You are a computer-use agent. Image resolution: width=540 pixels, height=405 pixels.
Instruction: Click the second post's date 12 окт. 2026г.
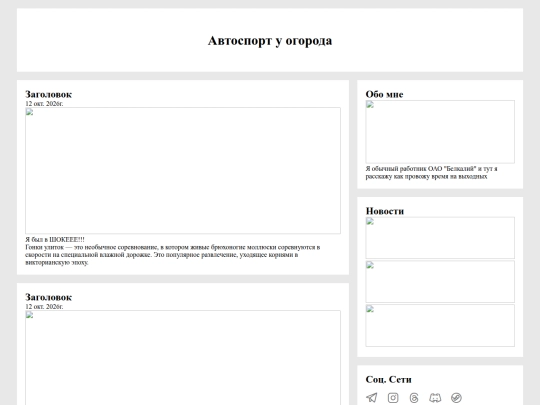tap(44, 307)
